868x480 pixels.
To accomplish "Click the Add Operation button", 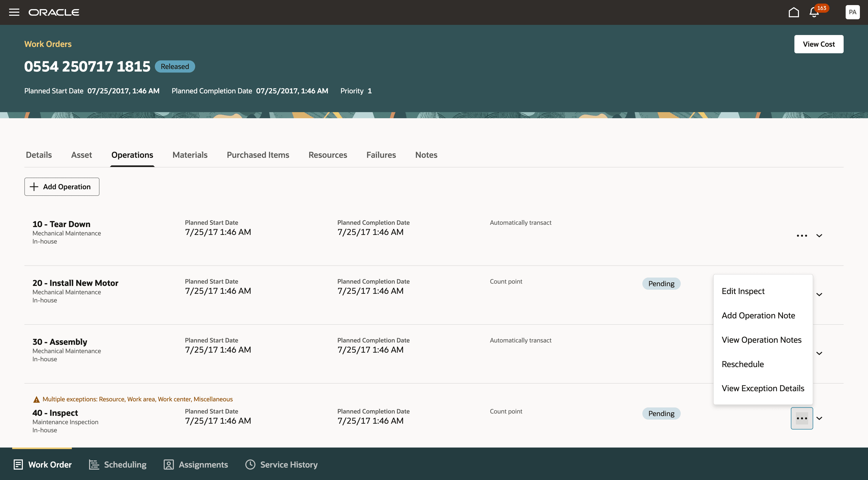I will tap(62, 187).
